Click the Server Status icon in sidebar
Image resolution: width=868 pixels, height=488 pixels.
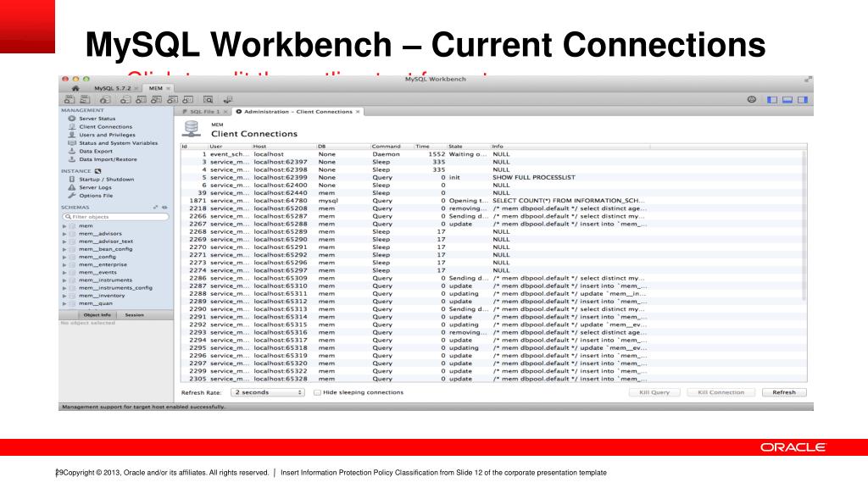(x=71, y=119)
